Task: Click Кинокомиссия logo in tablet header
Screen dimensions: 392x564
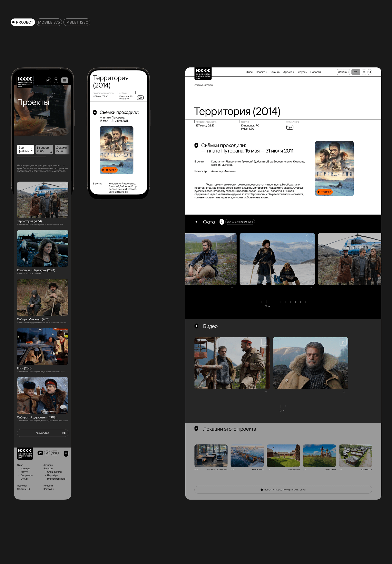Action: coord(203,73)
